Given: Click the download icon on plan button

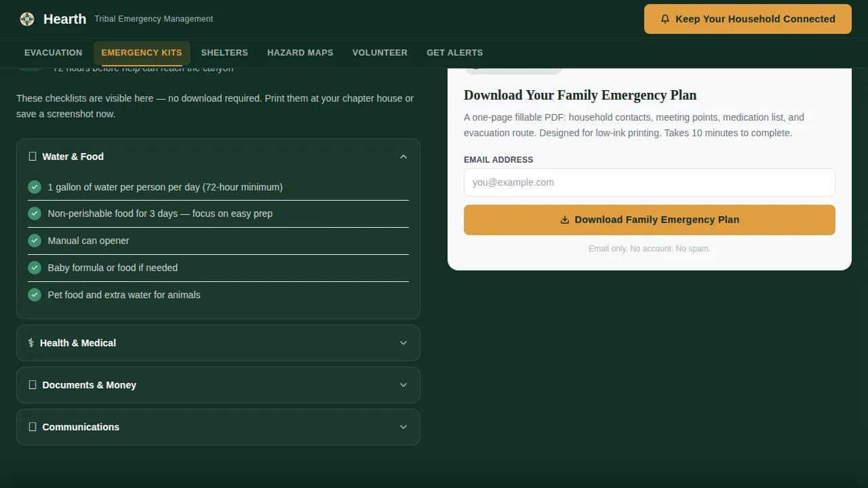Looking at the screenshot, I should pos(564,220).
